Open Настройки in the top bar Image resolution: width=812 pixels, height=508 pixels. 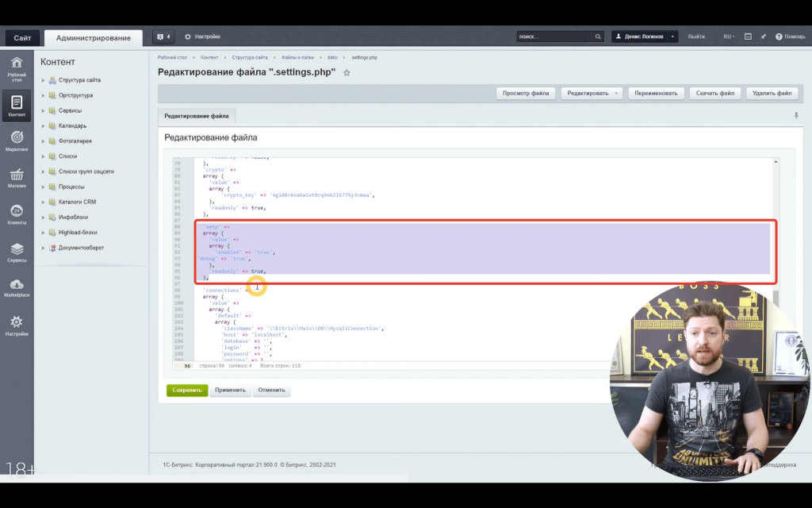click(202, 37)
